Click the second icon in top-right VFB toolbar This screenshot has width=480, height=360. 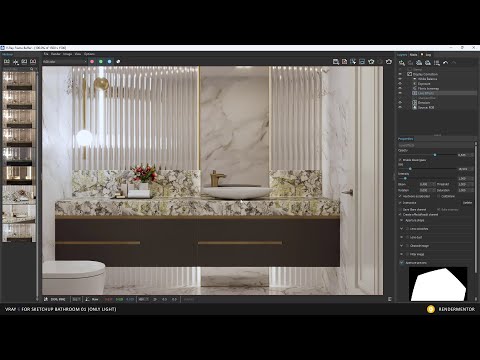pos(344,62)
